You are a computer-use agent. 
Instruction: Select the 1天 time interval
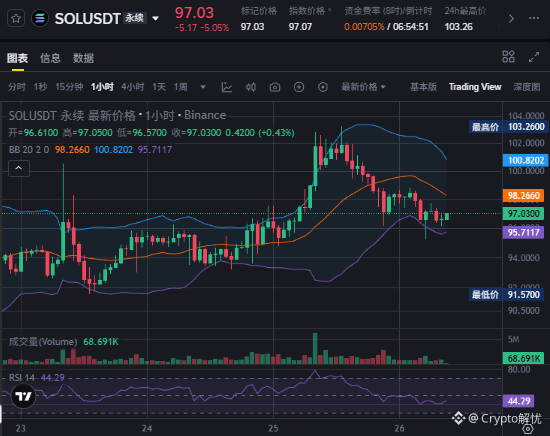tap(159, 87)
